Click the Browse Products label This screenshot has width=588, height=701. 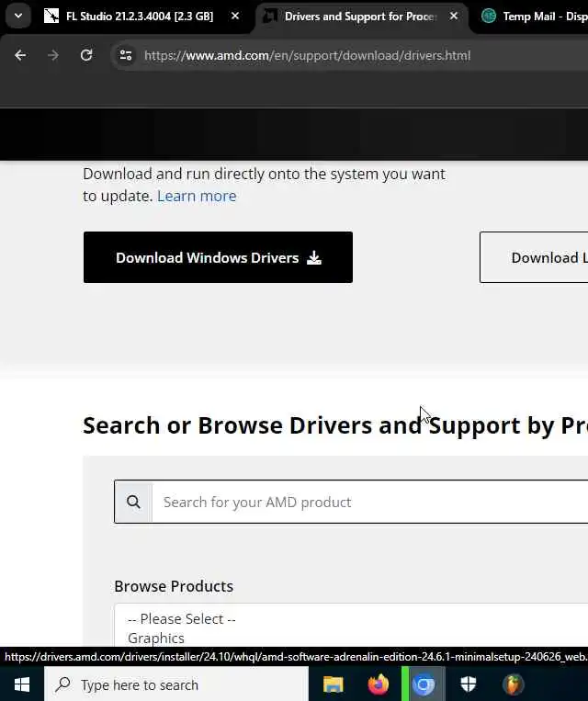(x=174, y=586)
